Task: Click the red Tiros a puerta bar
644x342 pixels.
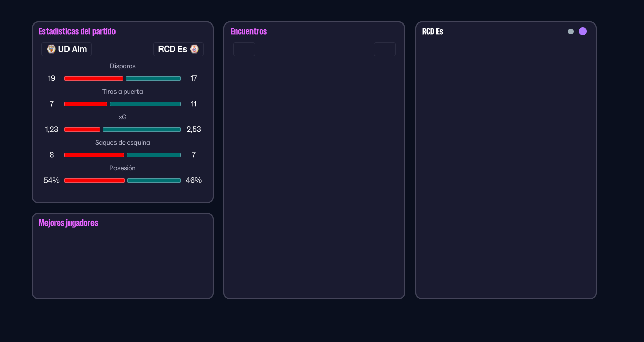Action: [86, 104]
